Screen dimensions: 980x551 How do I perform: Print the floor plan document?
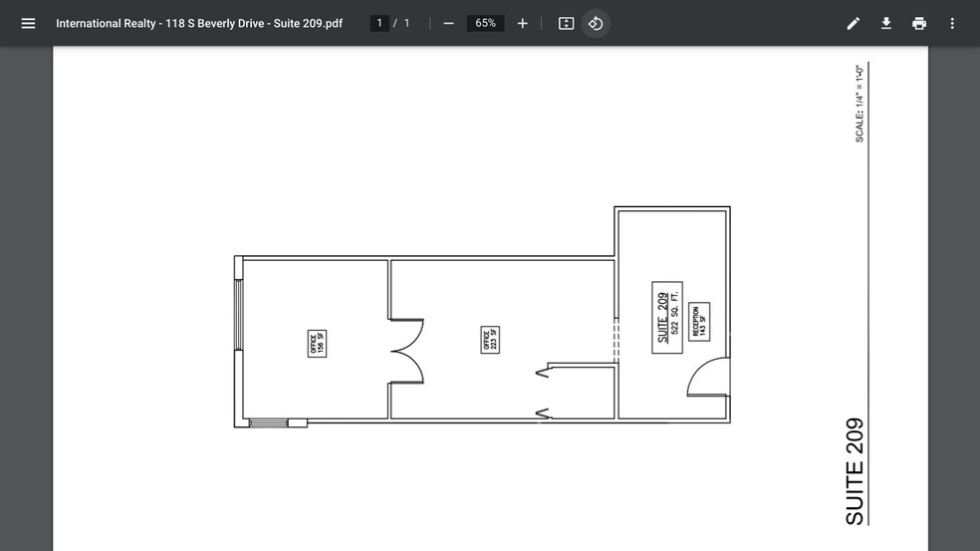(x=919, y=23)
